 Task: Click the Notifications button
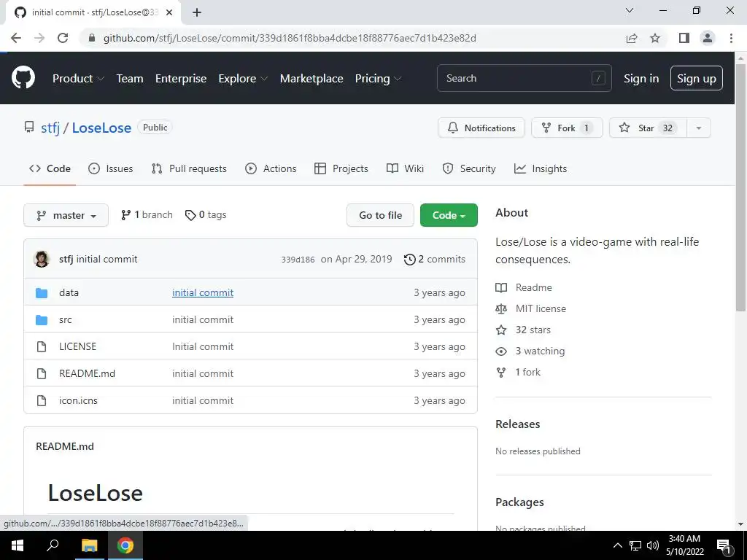click(481, 128)
